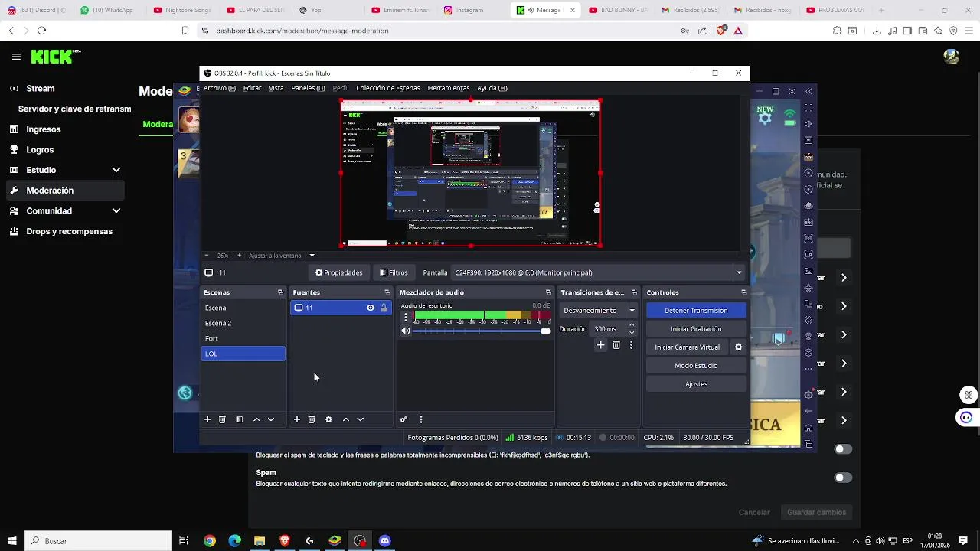The image size is (980, 551).
Task: Open Archivo menu in OBS
Action: click(220, 88)
